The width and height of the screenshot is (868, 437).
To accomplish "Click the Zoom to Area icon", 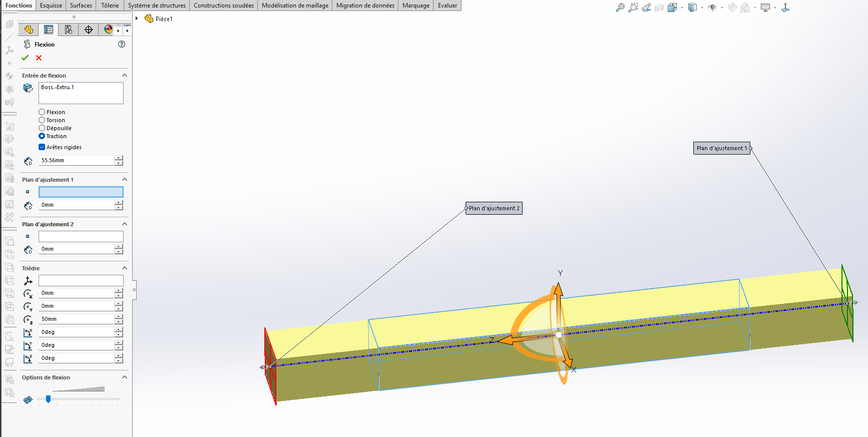I will pos(633,8).
